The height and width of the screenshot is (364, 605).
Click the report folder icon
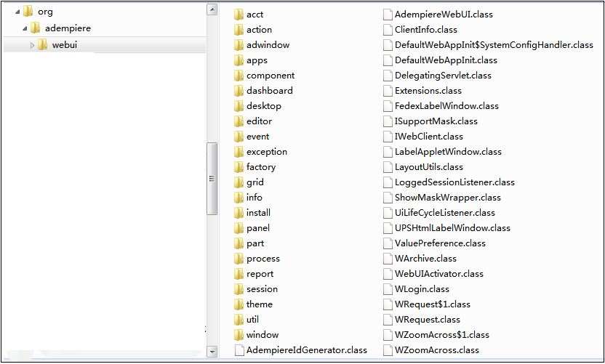239,274
